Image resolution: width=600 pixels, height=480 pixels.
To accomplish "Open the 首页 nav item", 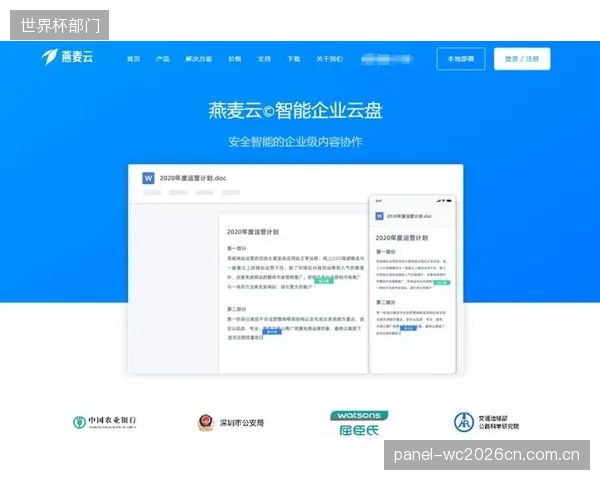I will pos(133,59).
